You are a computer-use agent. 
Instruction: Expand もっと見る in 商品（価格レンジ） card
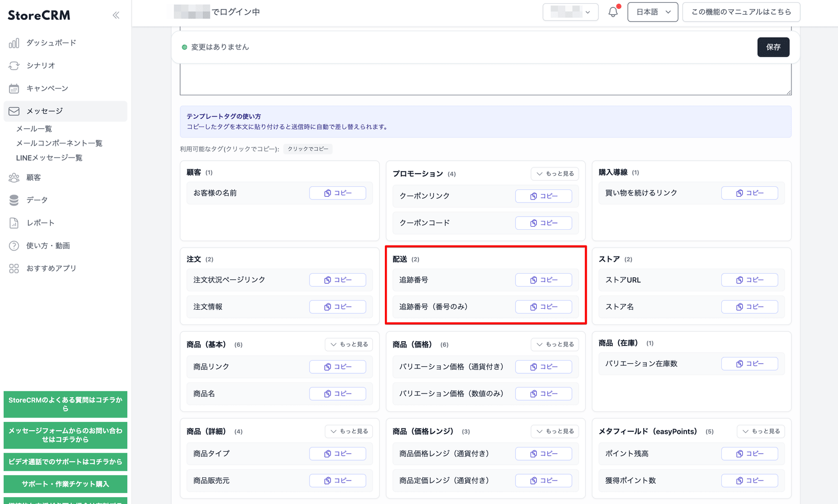coord(555,431)
